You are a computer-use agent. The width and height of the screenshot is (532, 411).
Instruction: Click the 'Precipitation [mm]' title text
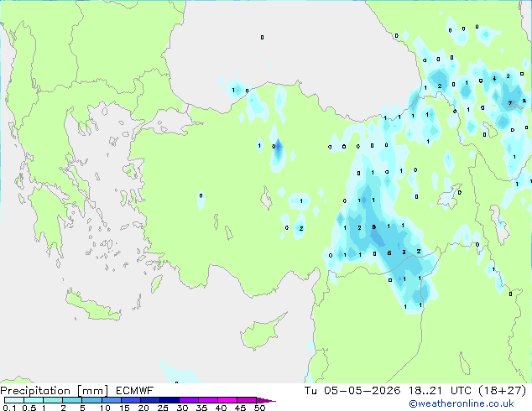pos(55,391)
